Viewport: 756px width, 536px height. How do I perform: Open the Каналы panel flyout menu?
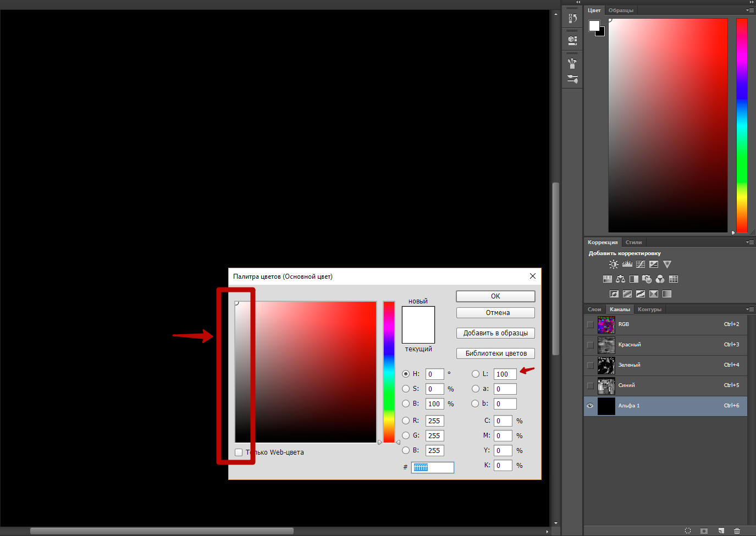coord(750,309)
